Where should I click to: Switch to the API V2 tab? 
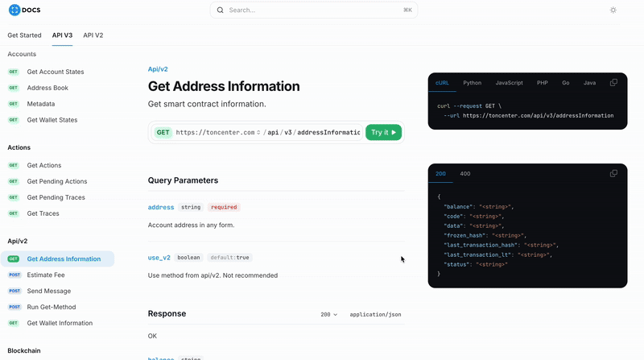pyautogui.click(x=93, y=35)
